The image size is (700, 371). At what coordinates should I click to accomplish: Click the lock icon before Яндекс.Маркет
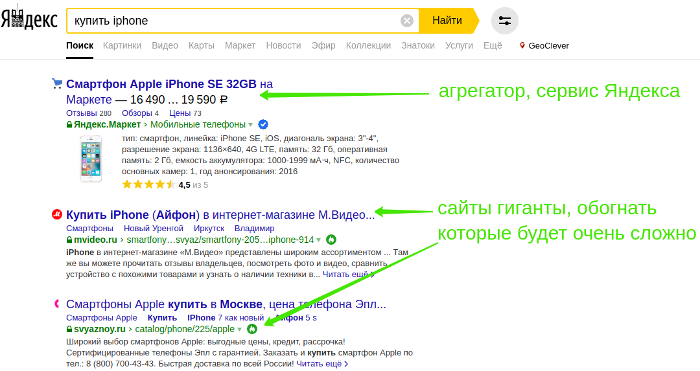tap(69, 125)
